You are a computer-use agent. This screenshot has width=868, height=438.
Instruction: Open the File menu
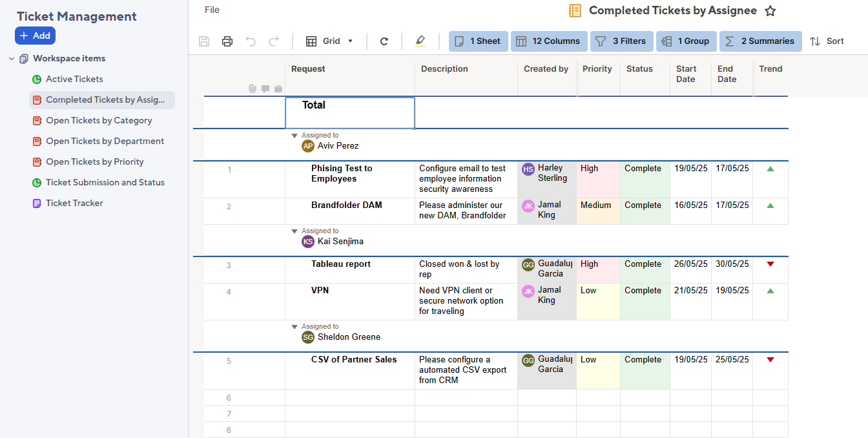point(212,10)
